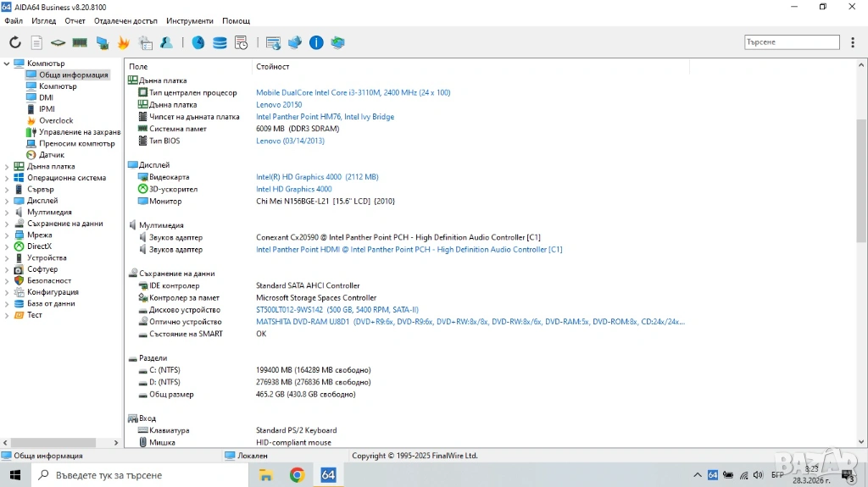Click the database disks toolbar icon
The image size is (868, 487).
point(220,42)
